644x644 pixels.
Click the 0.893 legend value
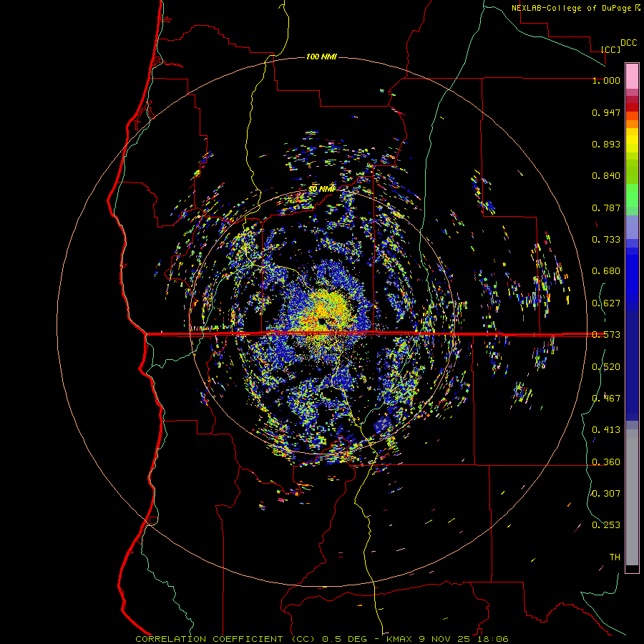[x=606, y=144]
